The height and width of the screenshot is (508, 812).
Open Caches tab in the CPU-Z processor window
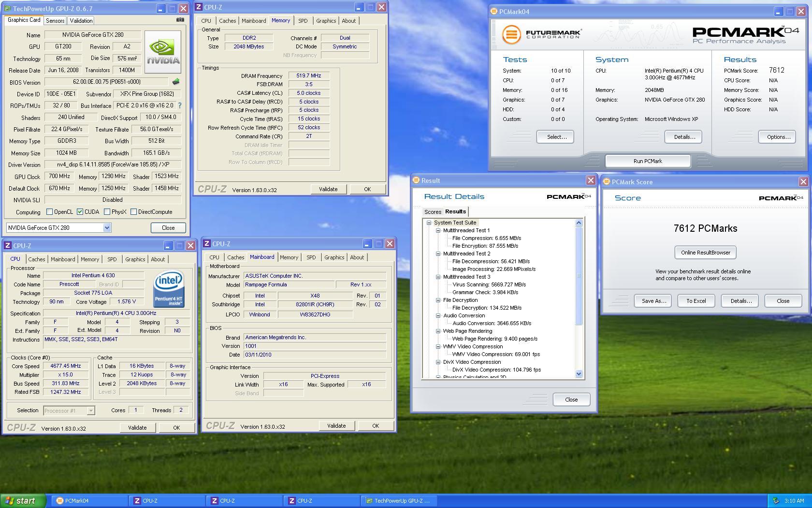tap(36, 259)
